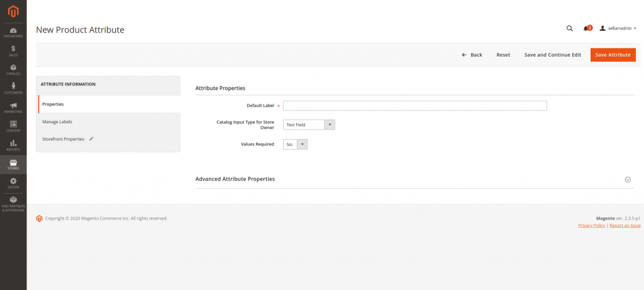The image size is (644, 290).
Task: Open the Content sidebar icon
Action: 13,126
